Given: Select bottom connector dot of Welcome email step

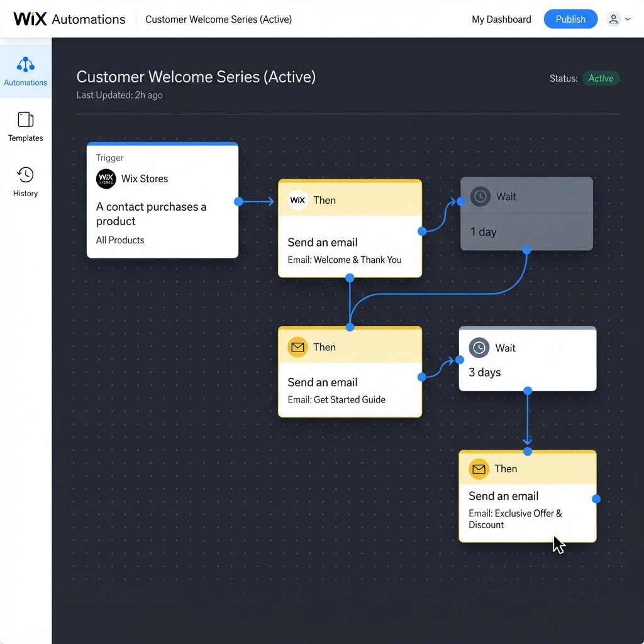Looking at the screenshot, I should pos(350,277).
